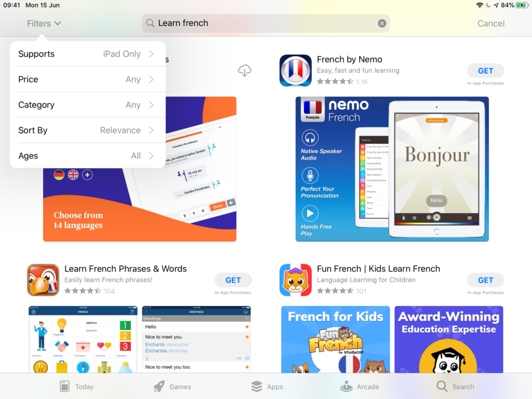Cancel the current search
Image resolution: width=532 pixels, height=399 pixels.
click(x=490, y=23)
